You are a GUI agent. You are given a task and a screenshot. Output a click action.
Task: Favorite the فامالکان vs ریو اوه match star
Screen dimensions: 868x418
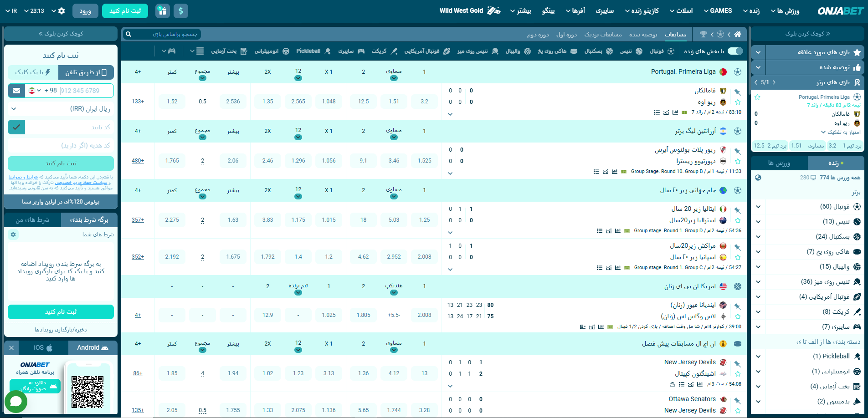pyautogui.click(x=738, y=102)
